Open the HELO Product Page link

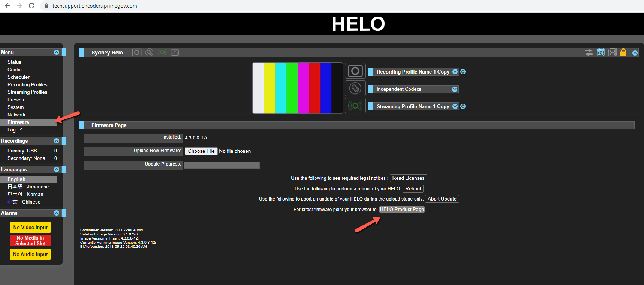click(x=402, y=209)
